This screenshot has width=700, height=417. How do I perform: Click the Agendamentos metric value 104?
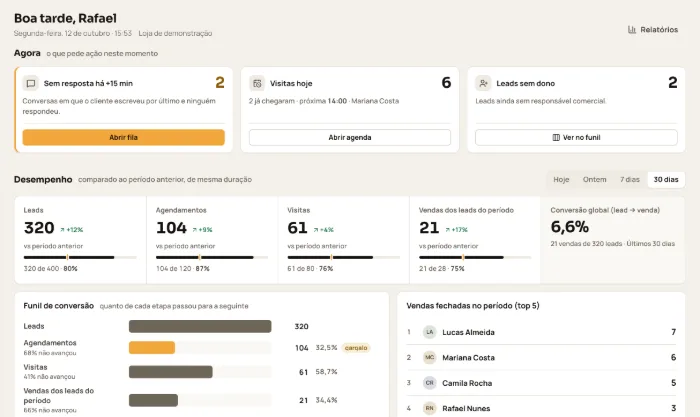(171, 228)
